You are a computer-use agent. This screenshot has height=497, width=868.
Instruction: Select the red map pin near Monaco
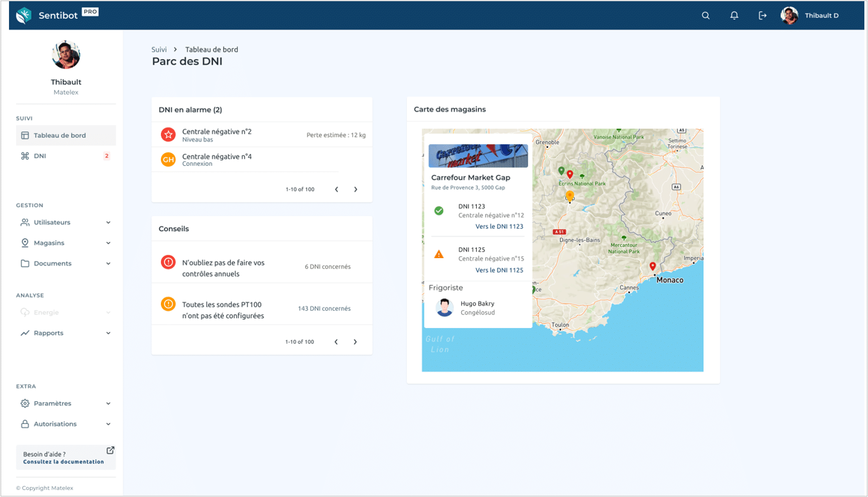point(652,267)
